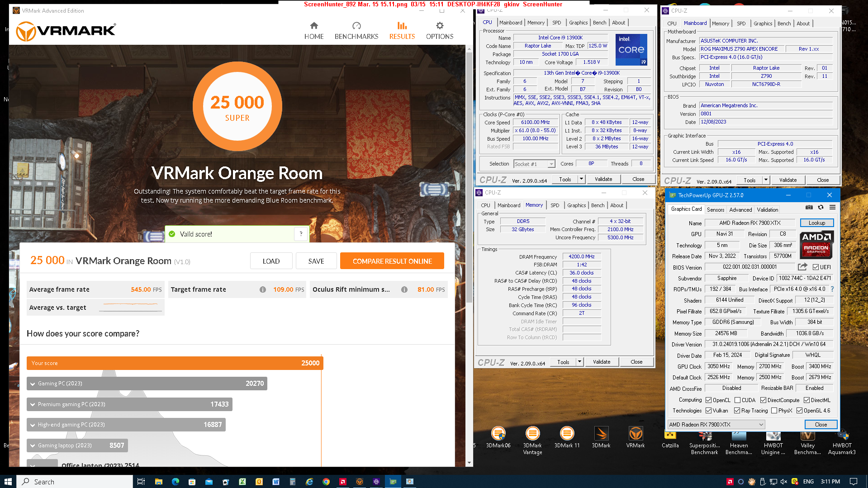
Task: Toggle the DirectML checkbox
Action: coord(806,400)
